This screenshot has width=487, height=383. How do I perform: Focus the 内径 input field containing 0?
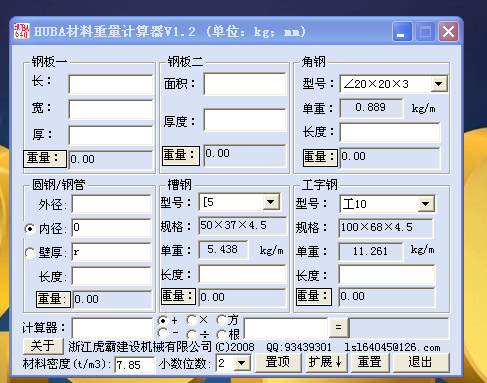tap(112, 228)
